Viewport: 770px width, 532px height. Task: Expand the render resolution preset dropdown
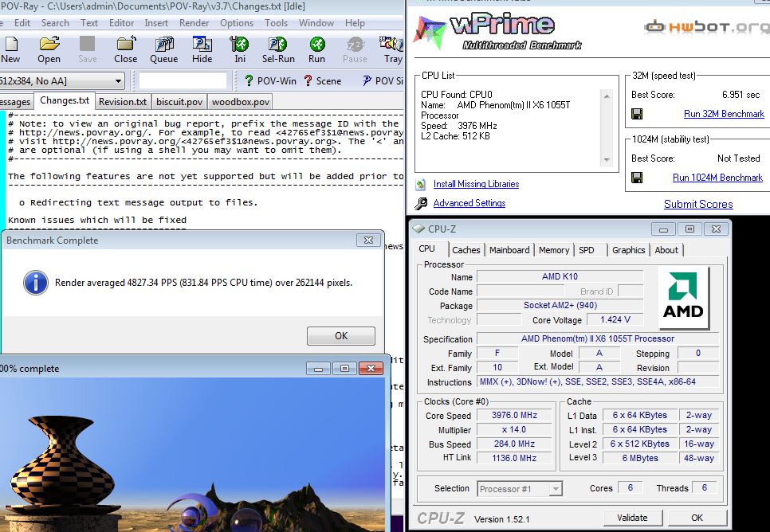click(x=118, y=81)
